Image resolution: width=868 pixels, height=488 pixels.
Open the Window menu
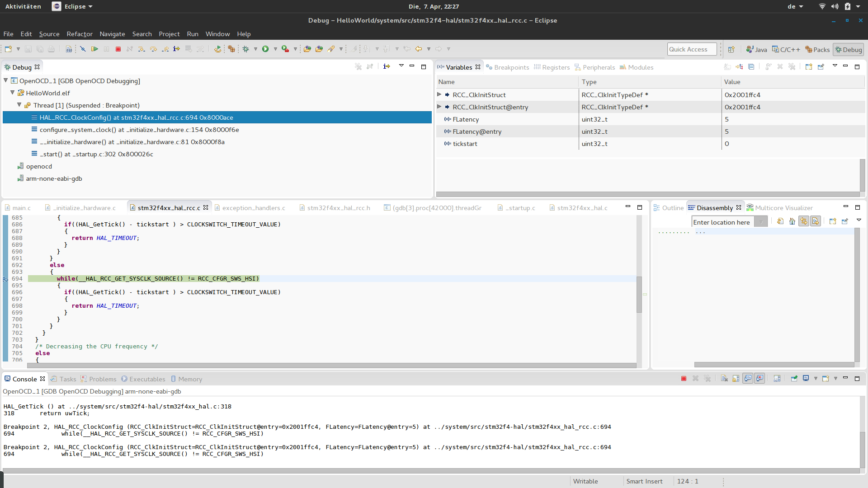(x=217, y=34)
